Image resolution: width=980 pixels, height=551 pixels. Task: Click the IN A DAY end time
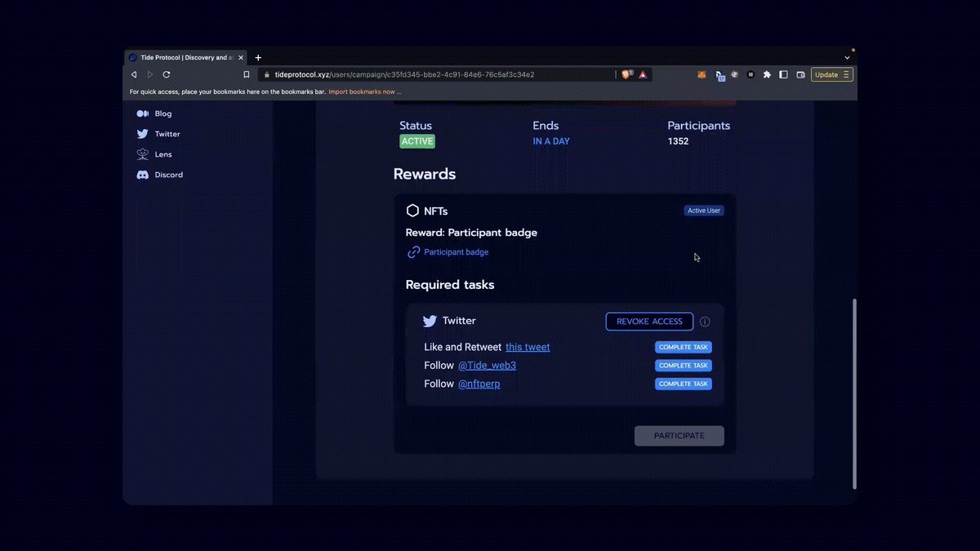coord(551,141)
